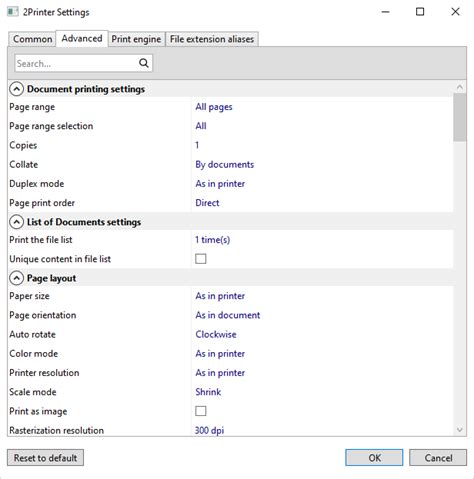Open Printer resolution 'As in printer' value

pos(220,373)
